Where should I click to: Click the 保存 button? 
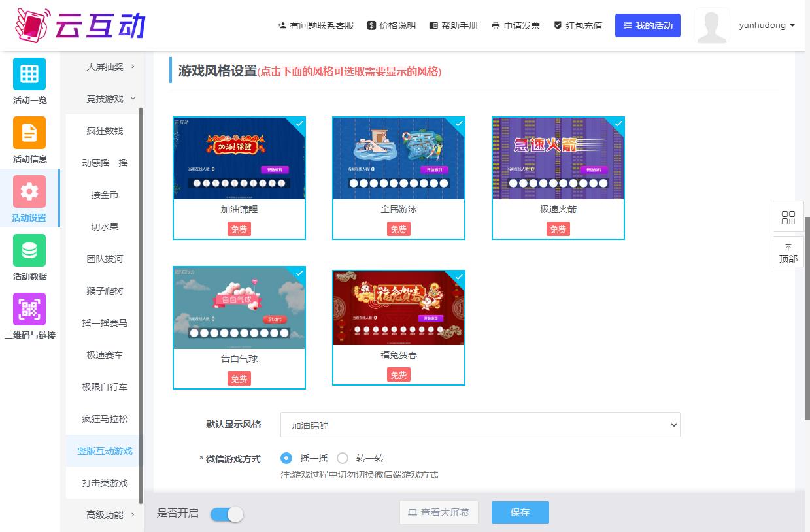tap(520, 513)
